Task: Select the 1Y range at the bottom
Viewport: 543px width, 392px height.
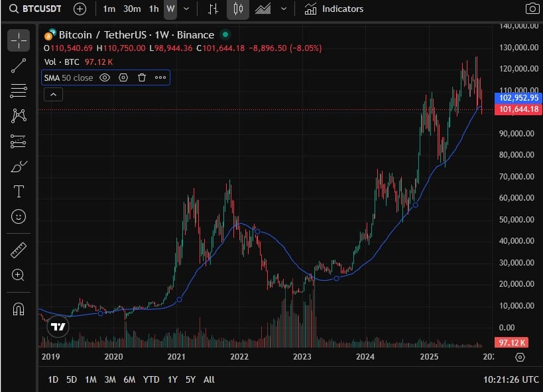Action: tap(172, 379)
